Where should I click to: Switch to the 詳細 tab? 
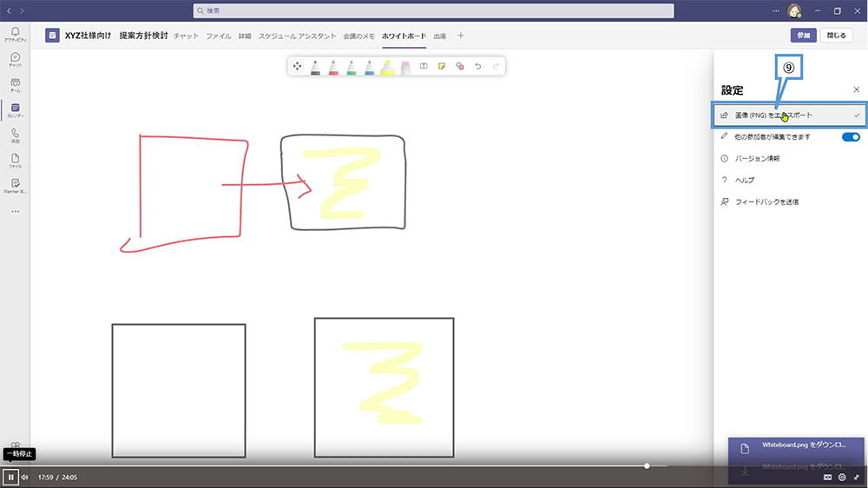tap(245, 36)
